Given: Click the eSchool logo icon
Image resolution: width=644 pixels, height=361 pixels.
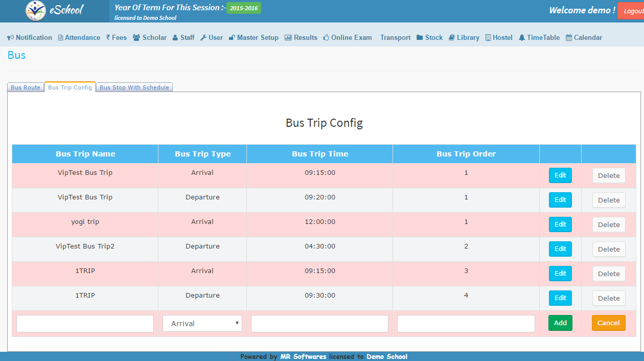Looking at the screenshot, I should click(35, 11).
